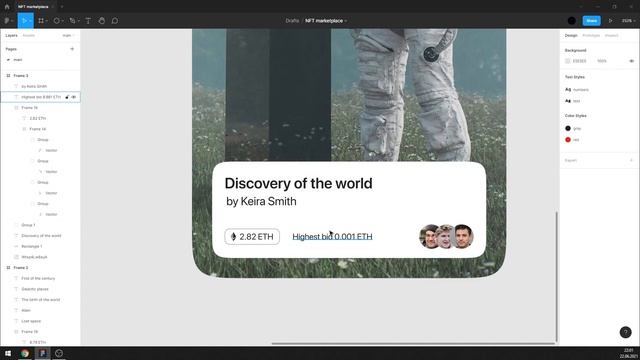Select the Comment tool
Image resolution: width=640 pixels, height=360 pixels.
click(115, 20)
